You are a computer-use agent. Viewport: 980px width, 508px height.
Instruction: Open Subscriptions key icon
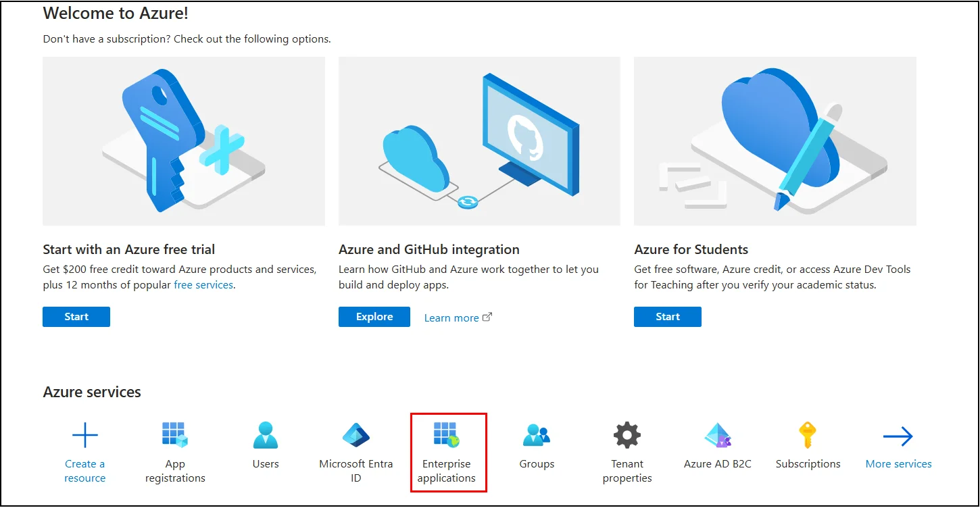[808, 436]
